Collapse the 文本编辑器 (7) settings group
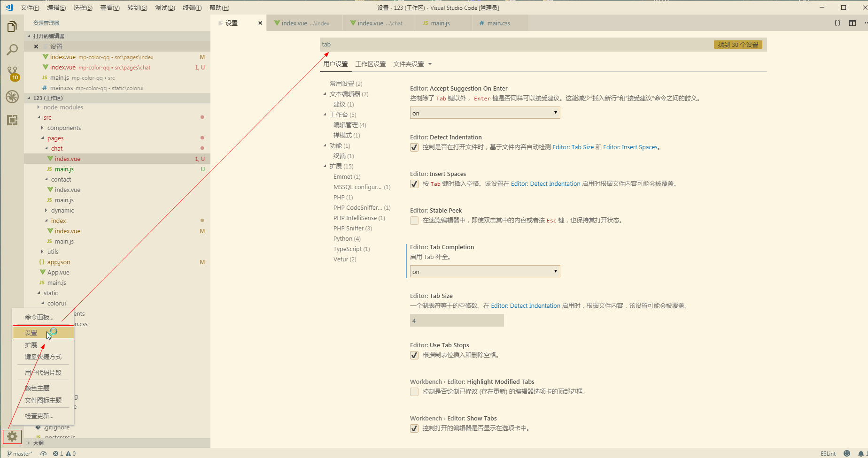 point(325,94)
